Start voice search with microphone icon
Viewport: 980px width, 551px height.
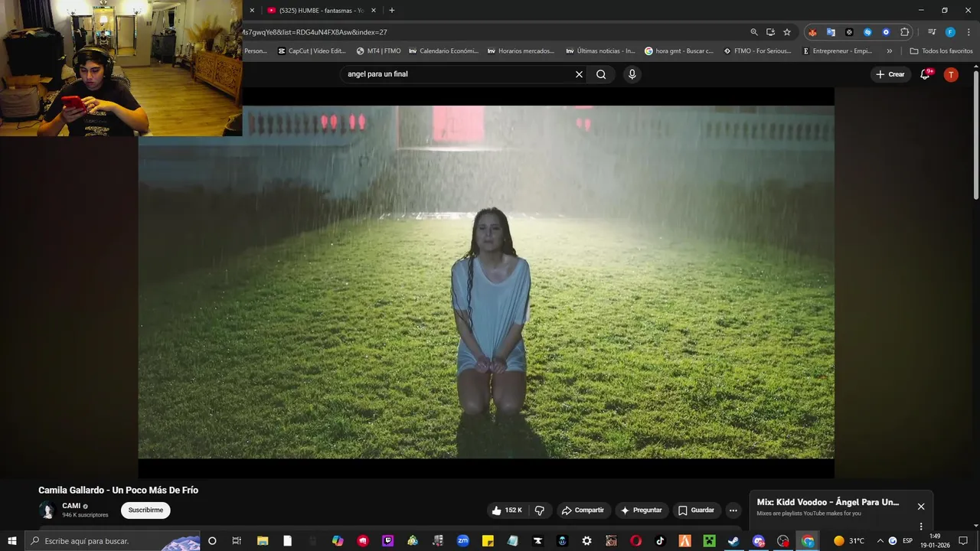pyautogui.click(x=632, y=74)
